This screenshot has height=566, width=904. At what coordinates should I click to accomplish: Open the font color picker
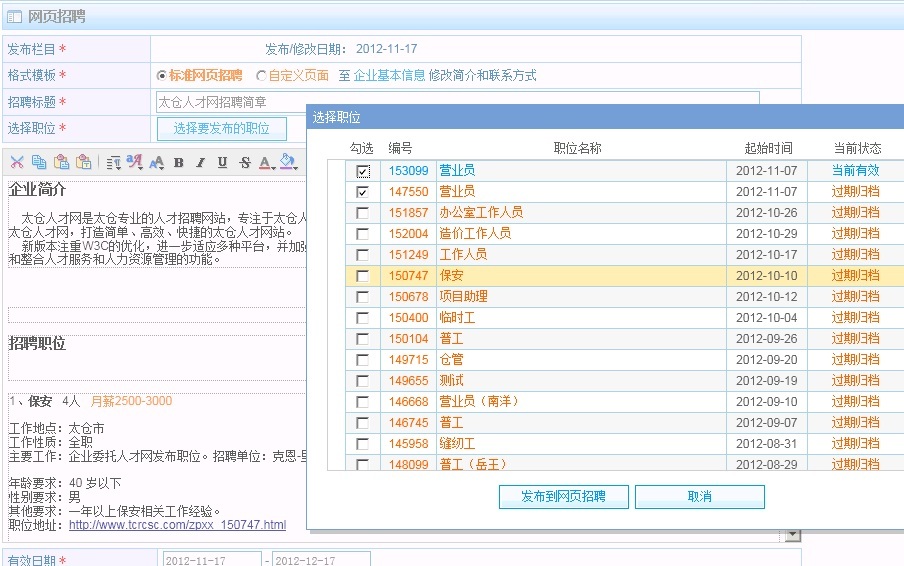(x=266, y=162)
